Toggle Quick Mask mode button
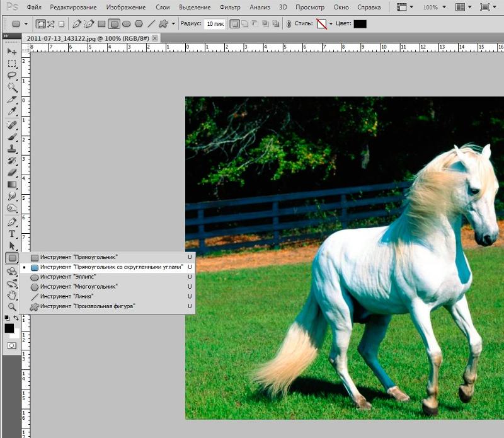Image resolution: width=504 pixels, height=438 pixels. click(x=11, y=346)
